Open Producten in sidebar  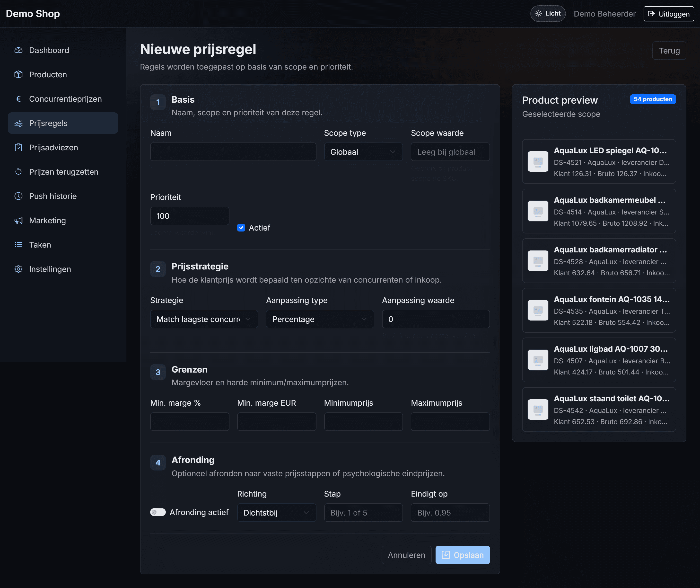pos(63,75)
